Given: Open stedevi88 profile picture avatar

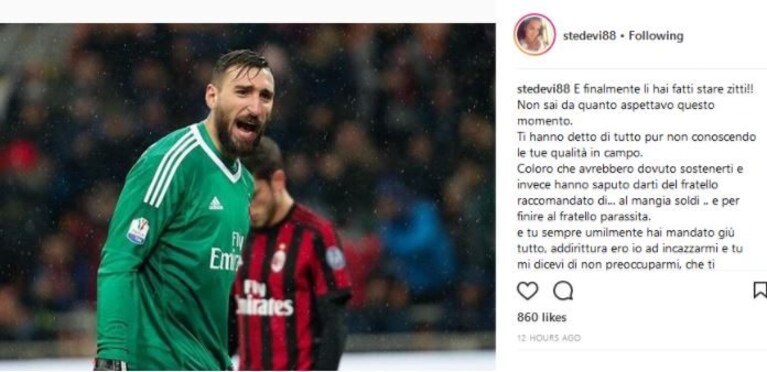Looking at the screenshot, I should click(535, 34).
